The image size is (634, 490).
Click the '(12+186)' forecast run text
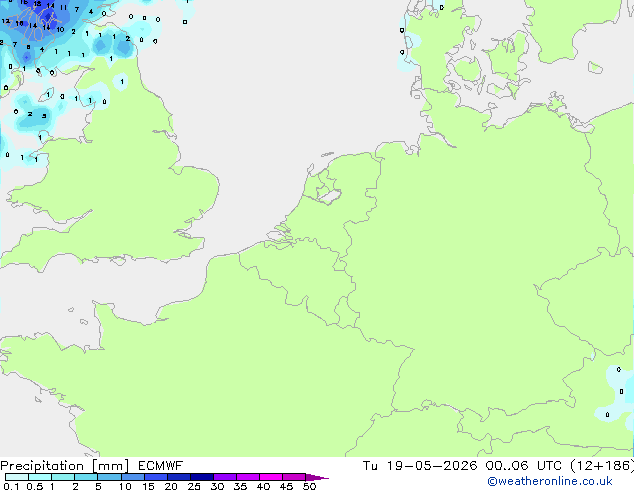[602, 466]
